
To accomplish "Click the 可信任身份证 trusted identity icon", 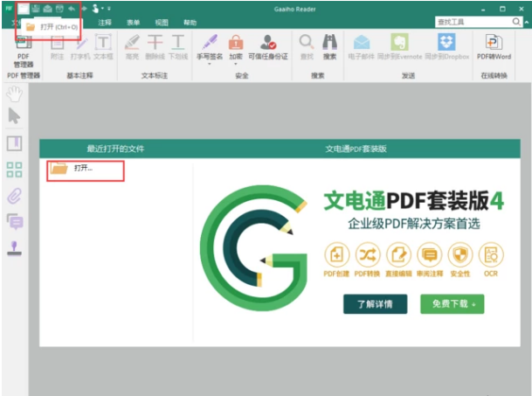I will click(268, 47).
